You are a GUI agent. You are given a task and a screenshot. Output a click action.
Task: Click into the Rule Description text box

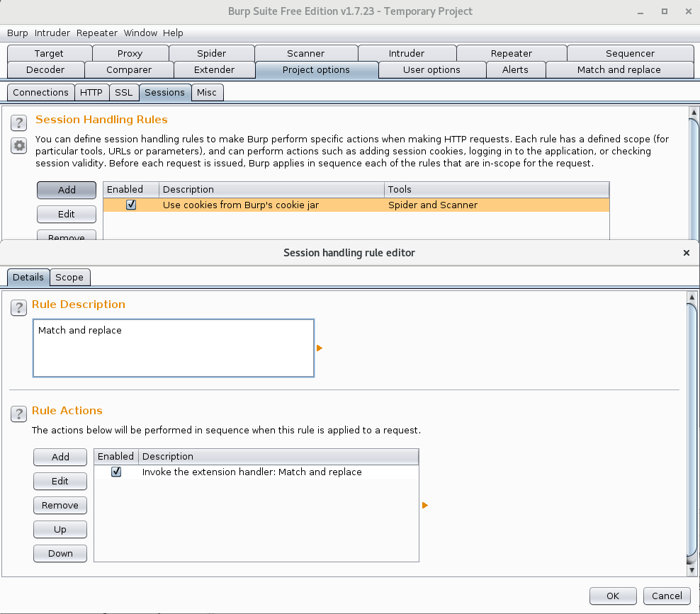point(174,348)
